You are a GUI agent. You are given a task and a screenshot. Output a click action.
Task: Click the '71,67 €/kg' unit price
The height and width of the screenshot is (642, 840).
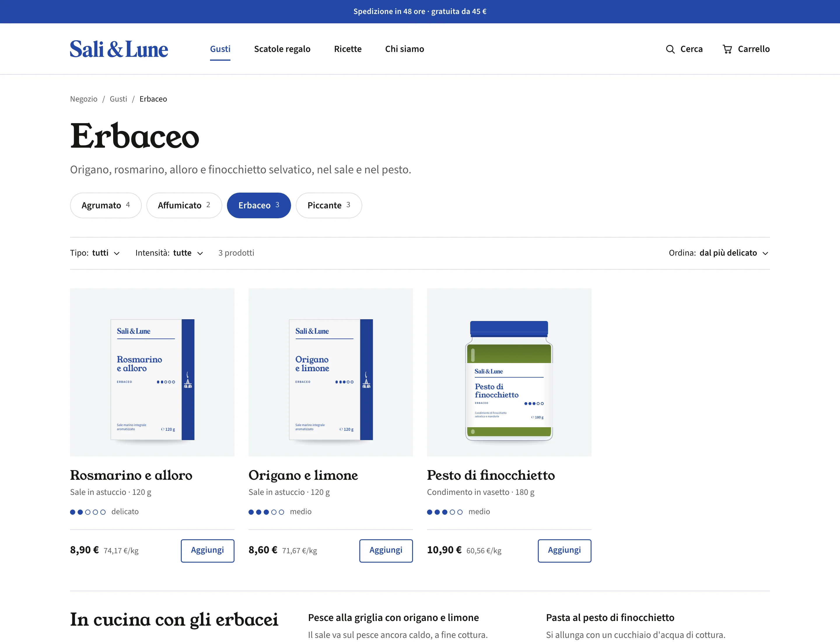click(x=300, y=551)
